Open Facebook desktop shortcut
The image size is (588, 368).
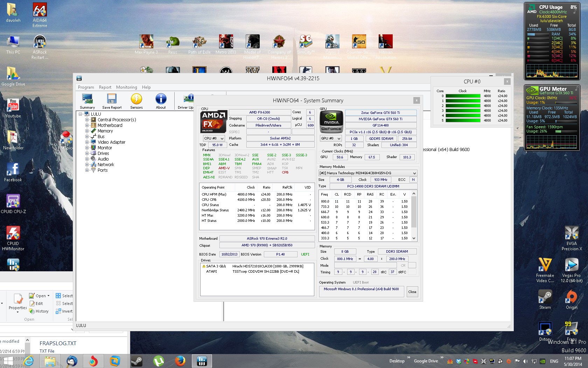point(13,172)
